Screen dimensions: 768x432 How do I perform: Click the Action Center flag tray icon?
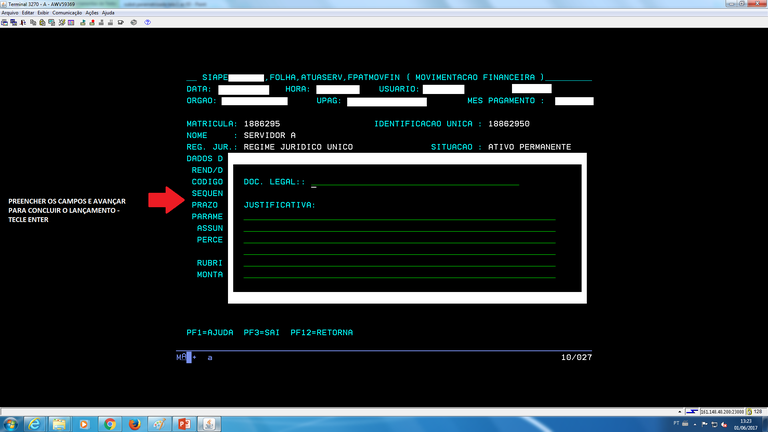(704, 424)
